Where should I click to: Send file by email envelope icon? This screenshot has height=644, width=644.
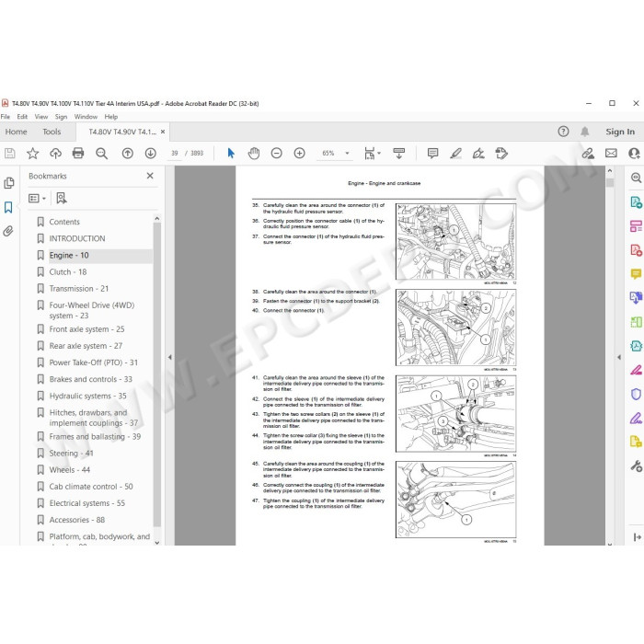(611, 154)
